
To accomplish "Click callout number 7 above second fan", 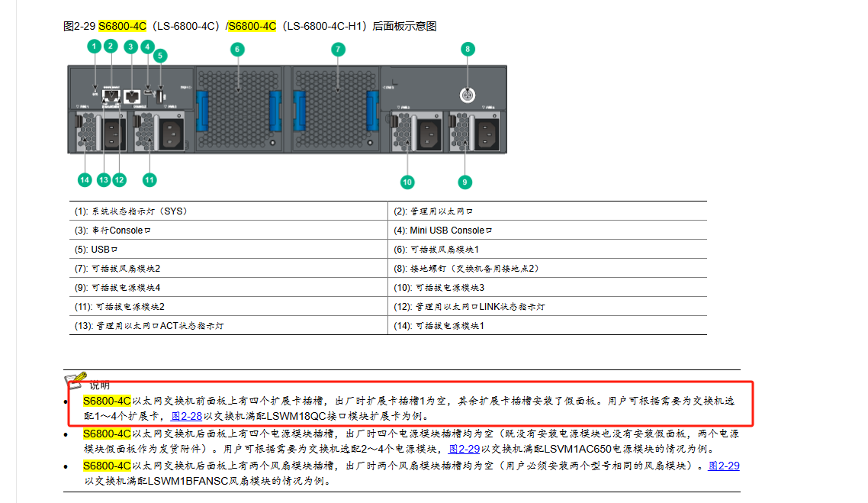I will pos(338,49).
